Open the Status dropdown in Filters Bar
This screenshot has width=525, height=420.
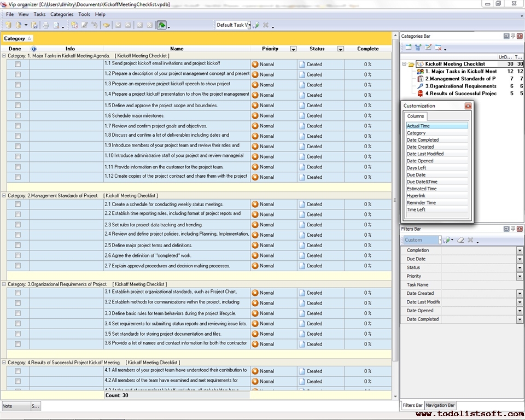520,268
